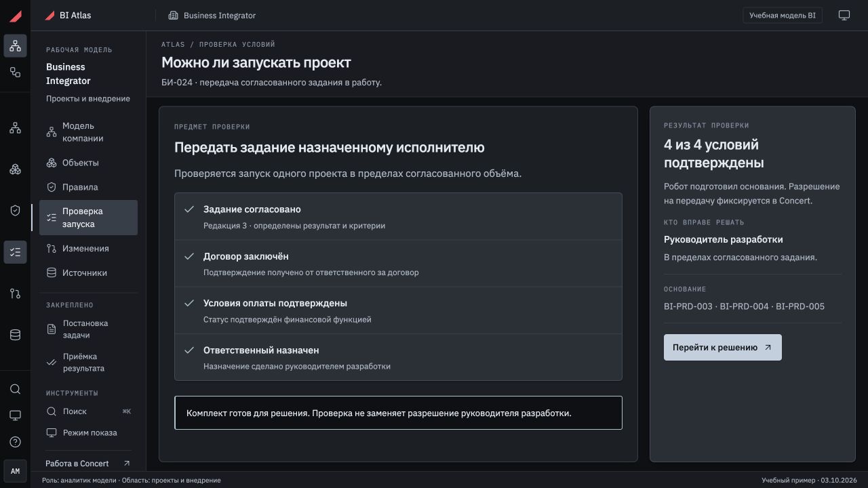
Task: Go to the Изменения section
Action: click(88, 249)
